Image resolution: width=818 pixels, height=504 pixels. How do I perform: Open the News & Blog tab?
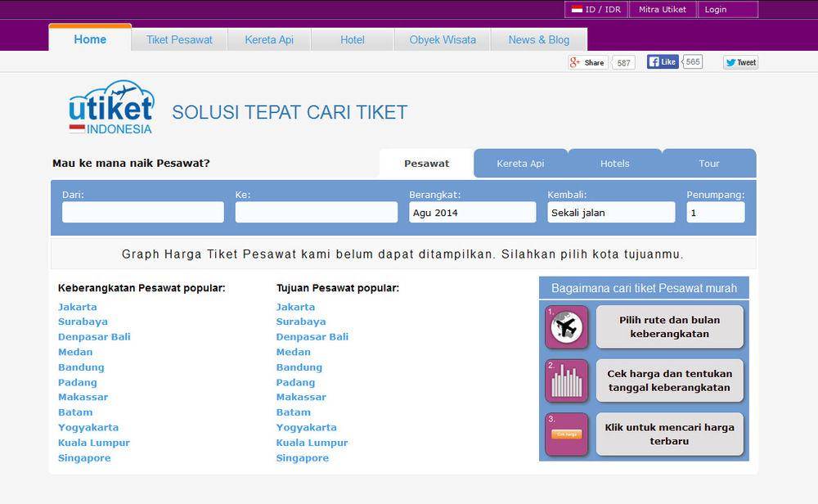click(539, 39)
